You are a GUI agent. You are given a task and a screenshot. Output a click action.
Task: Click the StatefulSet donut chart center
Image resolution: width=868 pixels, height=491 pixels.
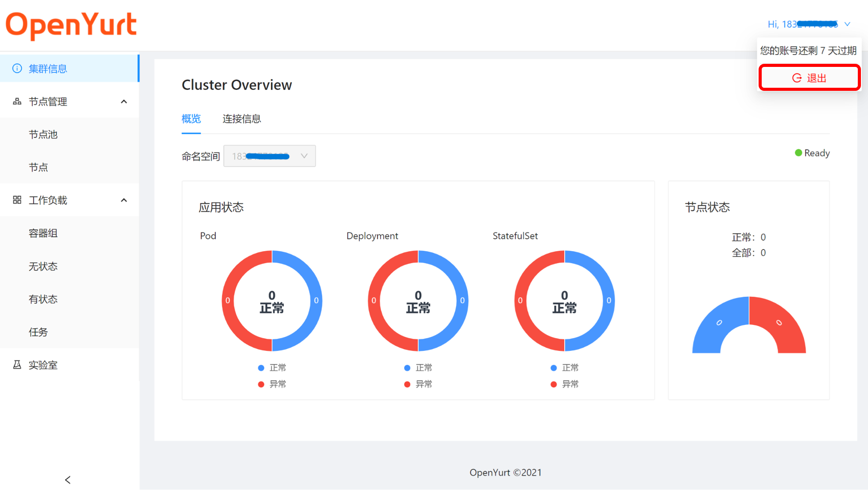[565, 301]
